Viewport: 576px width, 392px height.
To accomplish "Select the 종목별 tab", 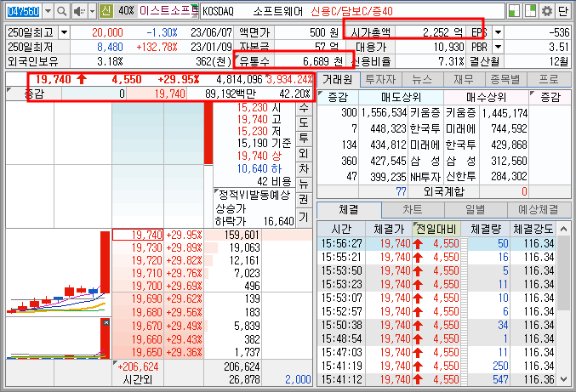I will click(505, 79).
